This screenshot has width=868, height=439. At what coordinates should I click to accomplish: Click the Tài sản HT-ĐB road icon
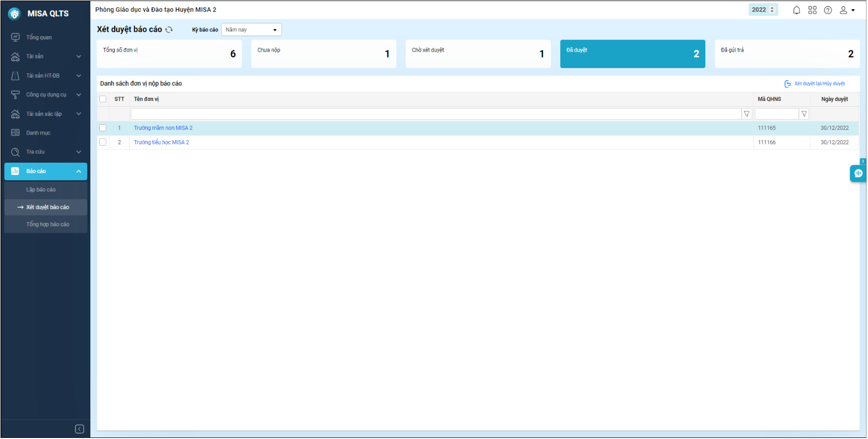coord(15,75)
